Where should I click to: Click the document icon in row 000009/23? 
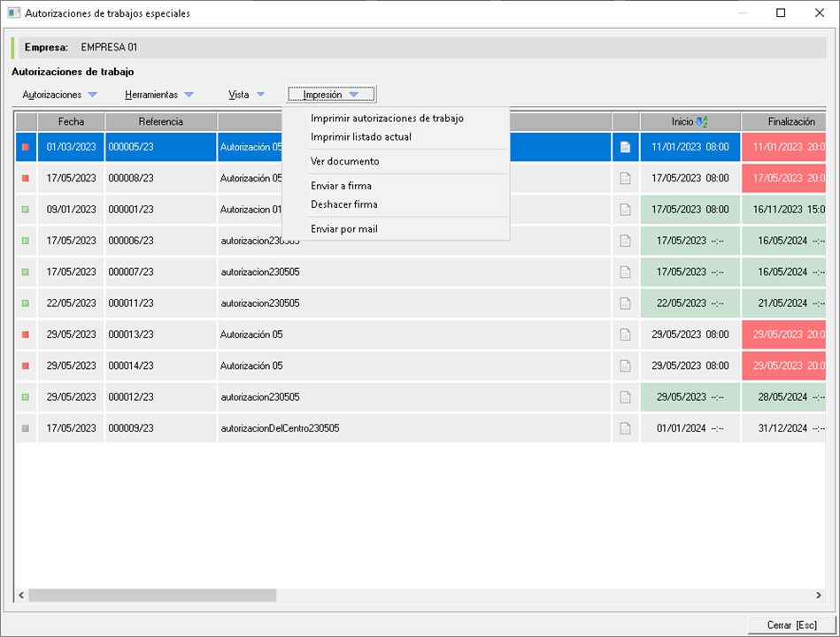(625, 428)
